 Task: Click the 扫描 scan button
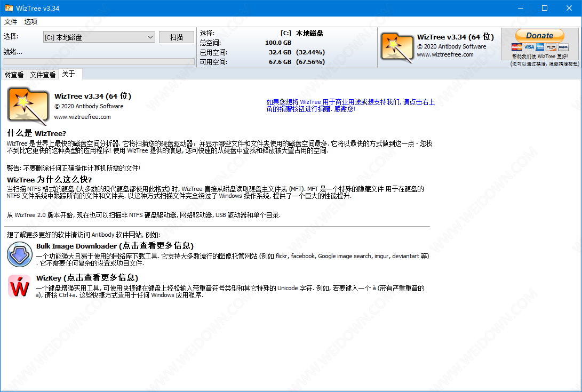click(x=177, y=37)
